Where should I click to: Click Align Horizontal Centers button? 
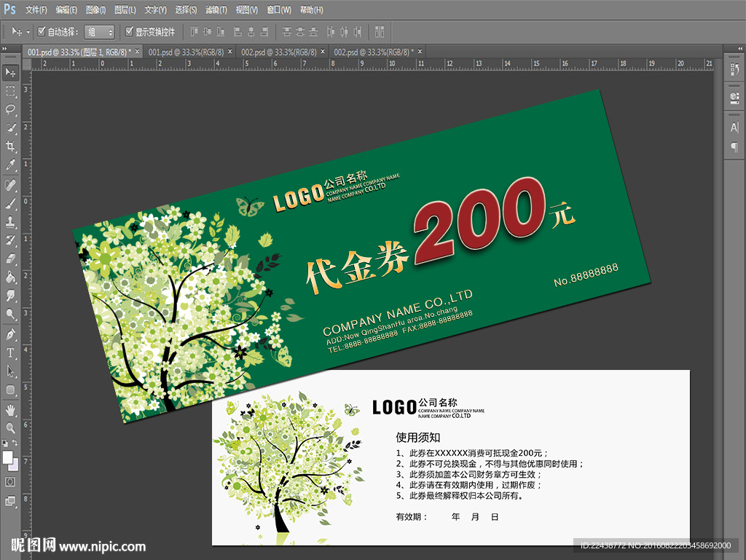(251, 32)
